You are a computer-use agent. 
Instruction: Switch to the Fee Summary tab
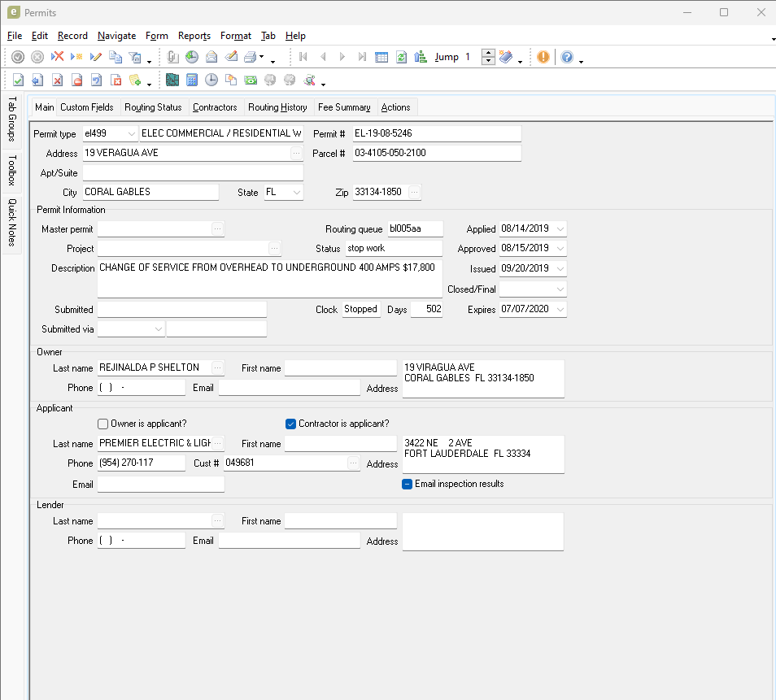(x=344, y=107)
